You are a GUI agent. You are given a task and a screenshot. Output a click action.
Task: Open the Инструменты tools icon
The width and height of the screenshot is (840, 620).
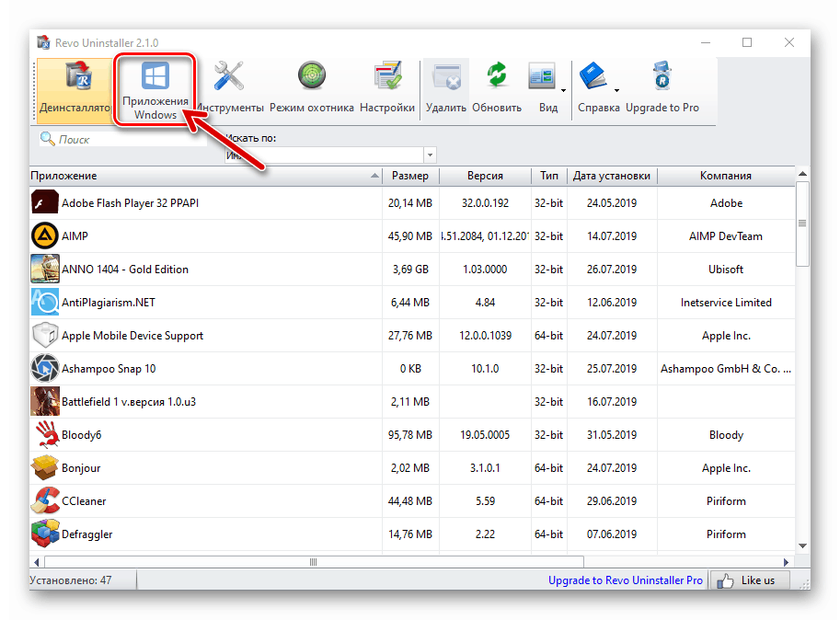[229, 75]
